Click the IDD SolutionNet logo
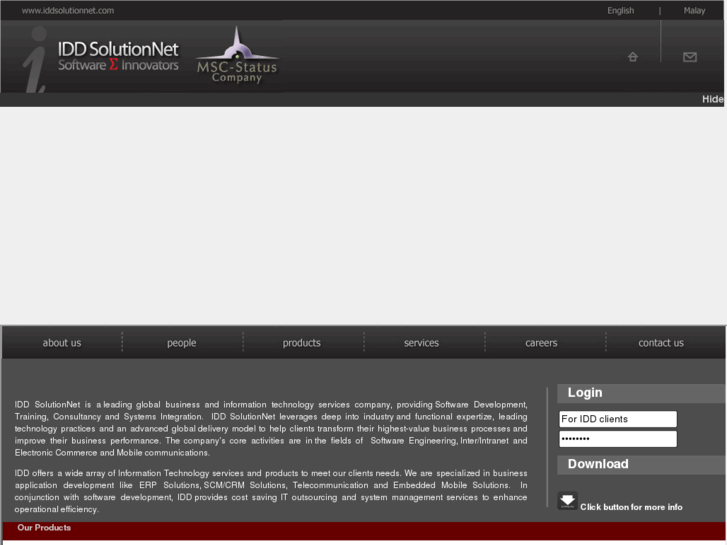Image resolution: width=727 pixels, height=545 pixels. click(x=102, y=58)
